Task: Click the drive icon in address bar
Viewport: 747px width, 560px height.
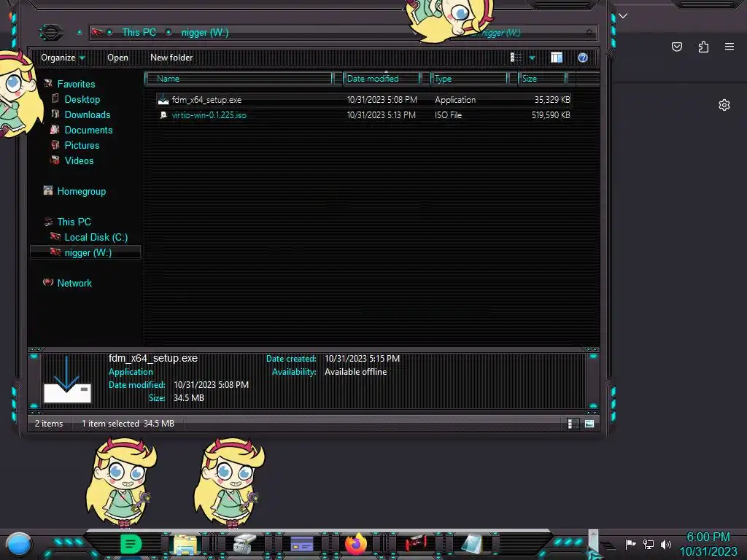Action: click(97, 32)
